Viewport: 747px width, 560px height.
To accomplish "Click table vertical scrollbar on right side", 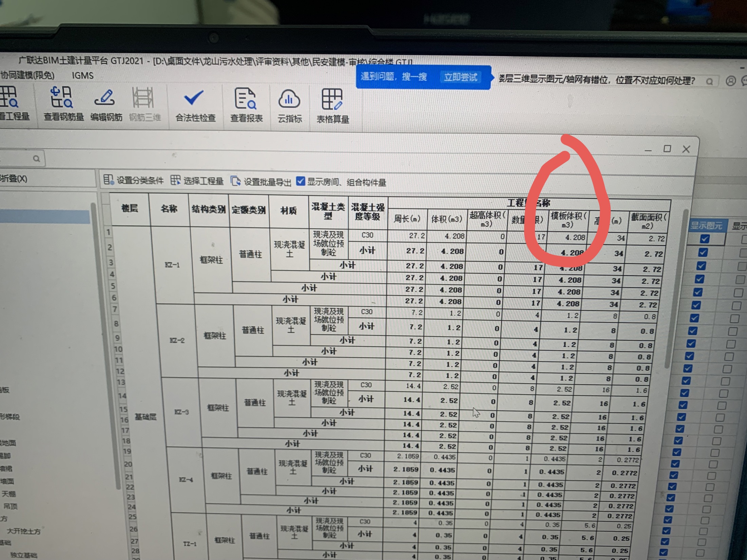I will pos(677,288).
